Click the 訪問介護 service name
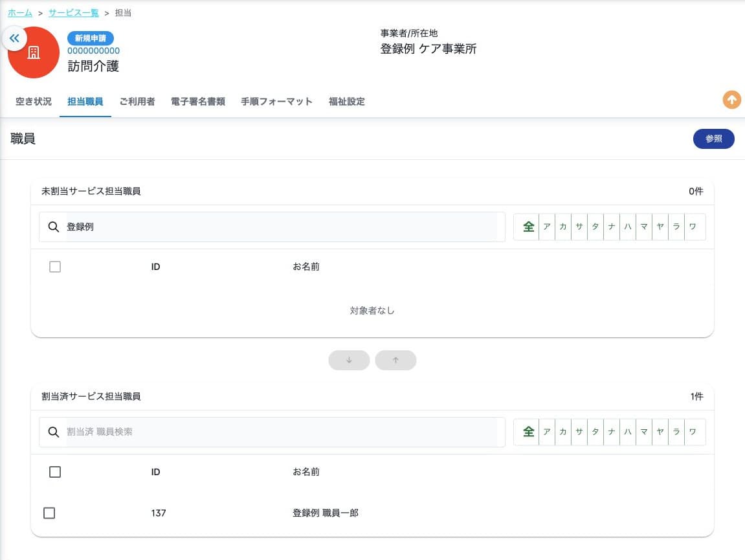 [x=93, y=66]
